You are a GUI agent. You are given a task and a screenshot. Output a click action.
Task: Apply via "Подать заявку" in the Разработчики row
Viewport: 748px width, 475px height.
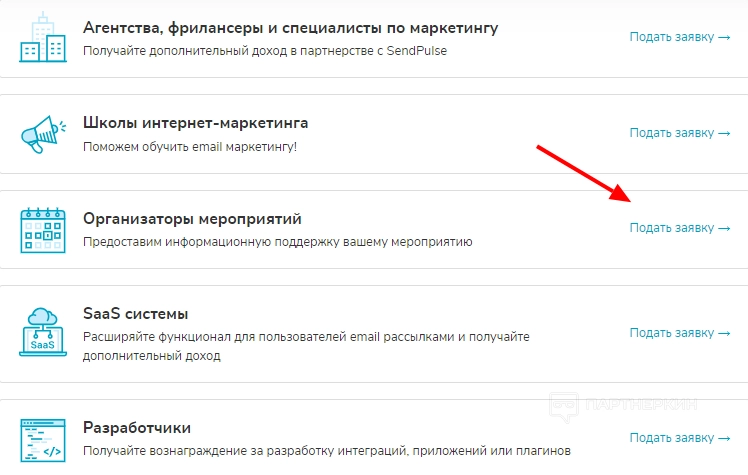[679, 438]
